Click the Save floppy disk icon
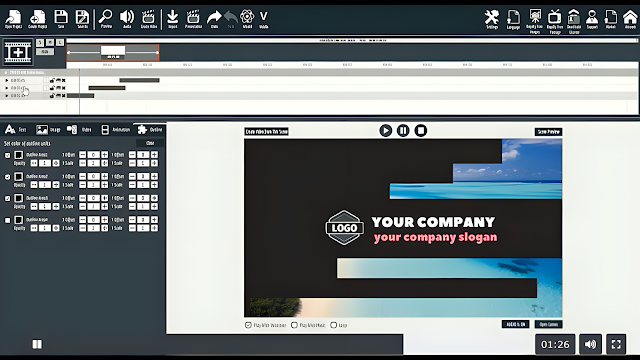The image size is (640, 360). pyautogui.click(x=61, y=19)
